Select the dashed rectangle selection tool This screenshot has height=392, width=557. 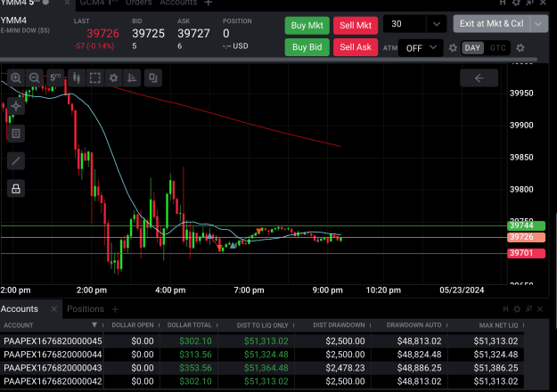pos(94,78)
